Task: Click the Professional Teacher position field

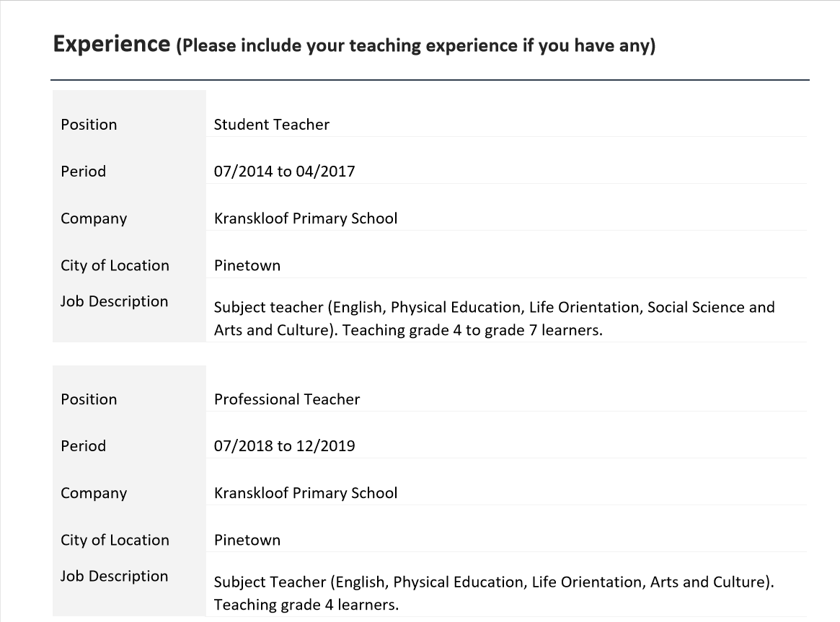Action: [x=286, y=399]
